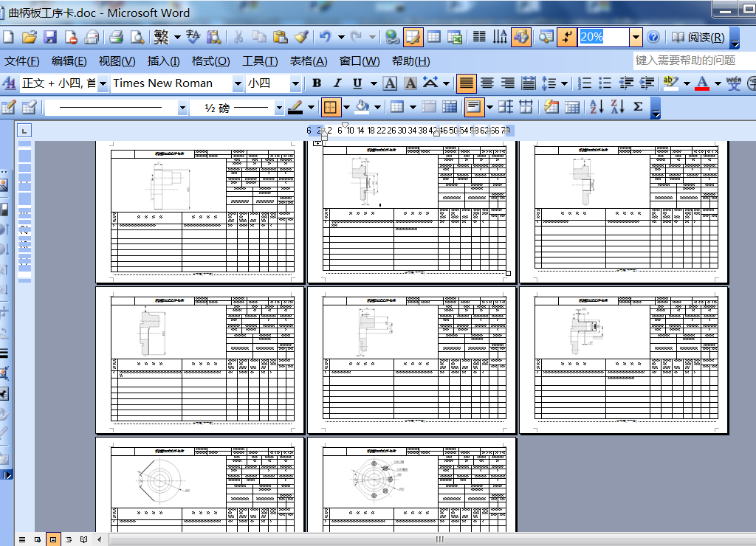The image size is (756, 546).
Task: Open the 工具(T) menu
Action: point(260,61)
